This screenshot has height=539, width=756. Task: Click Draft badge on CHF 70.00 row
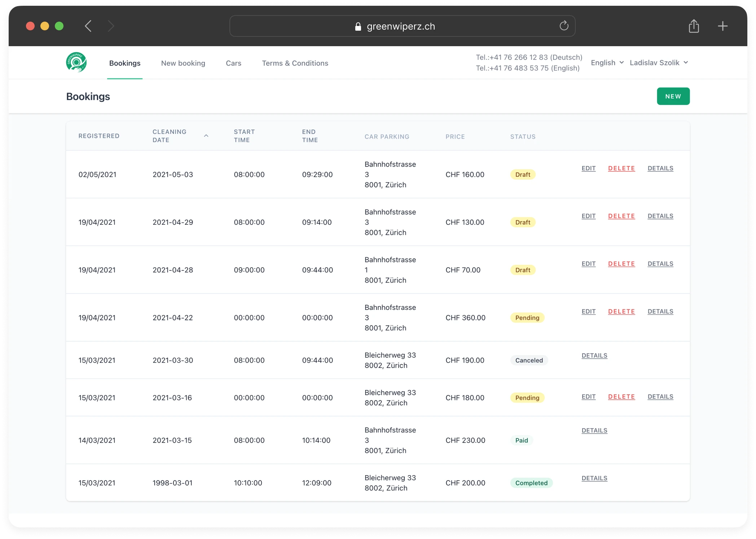[x=523, y=270]
